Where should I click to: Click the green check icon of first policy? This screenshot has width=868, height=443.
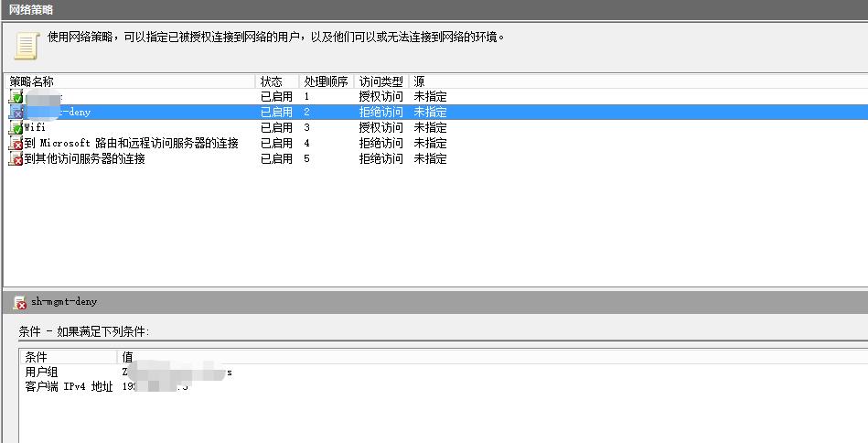[16, 96]
